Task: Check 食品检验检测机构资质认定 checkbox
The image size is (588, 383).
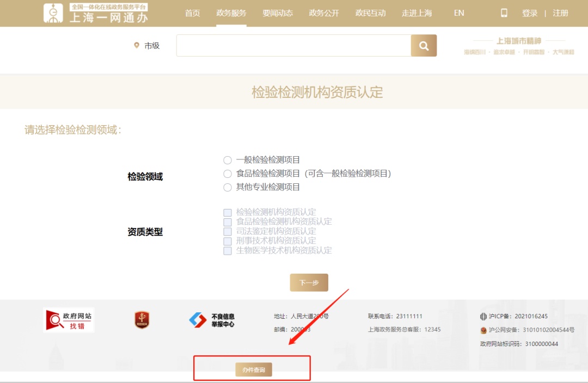Action: pos(227,222)
